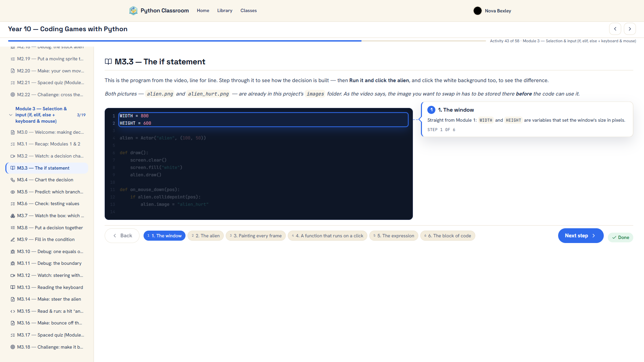644x362 pixels.
Task: Click the video icon for M3.12
Action: (13, 276)
